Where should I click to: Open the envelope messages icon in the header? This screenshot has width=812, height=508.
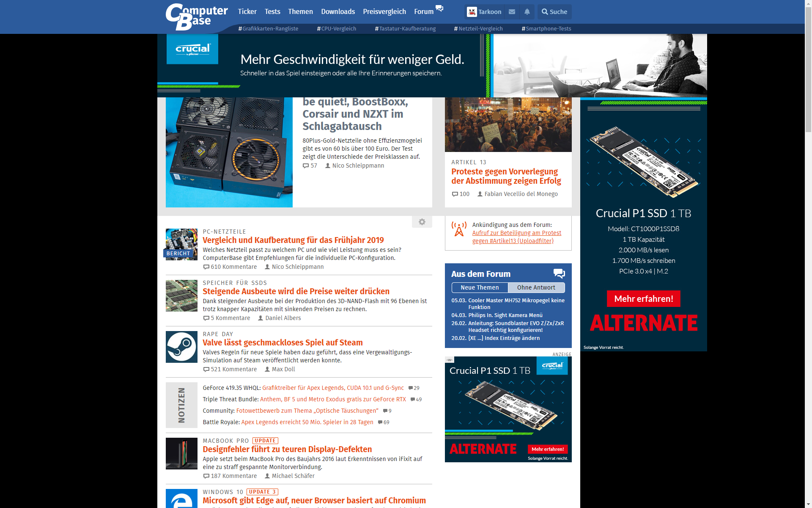pos(512,12)
